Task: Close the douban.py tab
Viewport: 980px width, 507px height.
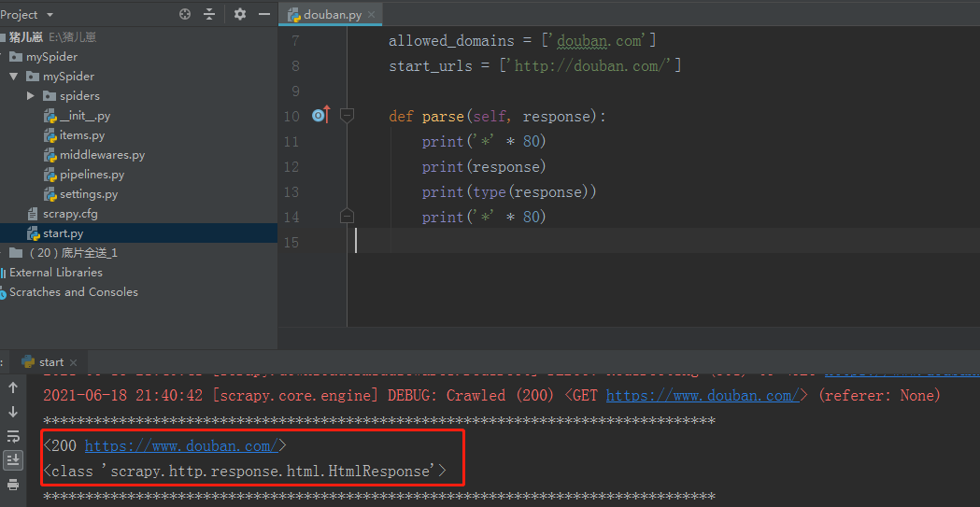Action: point(372,15)
